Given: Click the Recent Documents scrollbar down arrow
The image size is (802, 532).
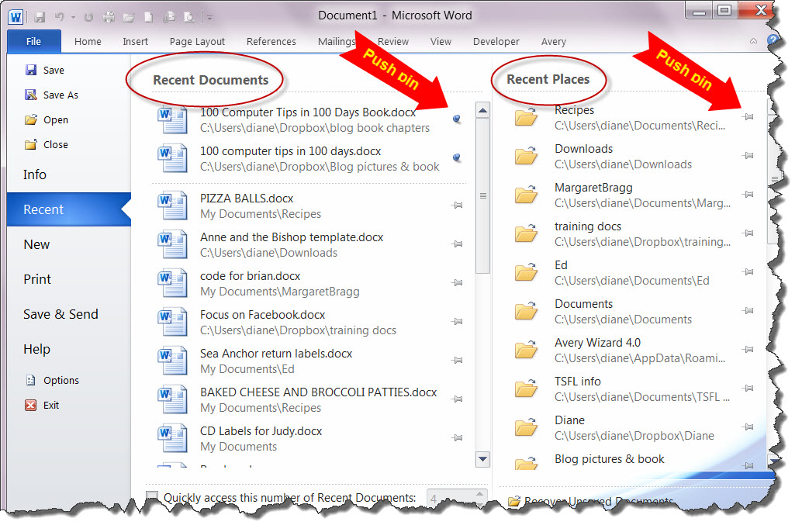Looking at the screenshot, I should (x=482, y=459).
